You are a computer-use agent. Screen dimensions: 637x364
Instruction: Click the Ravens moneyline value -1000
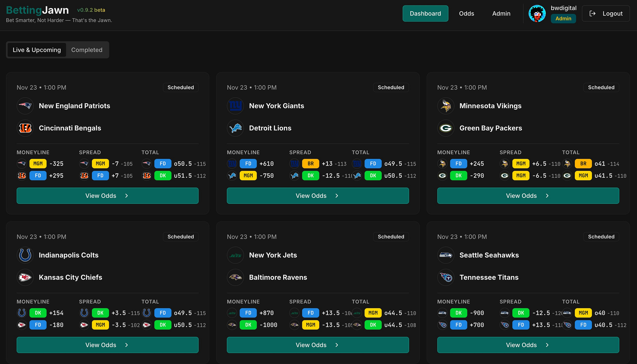(x=268, y=325)
